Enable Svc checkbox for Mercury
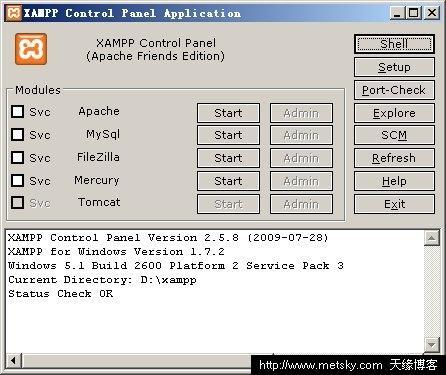 17,180
